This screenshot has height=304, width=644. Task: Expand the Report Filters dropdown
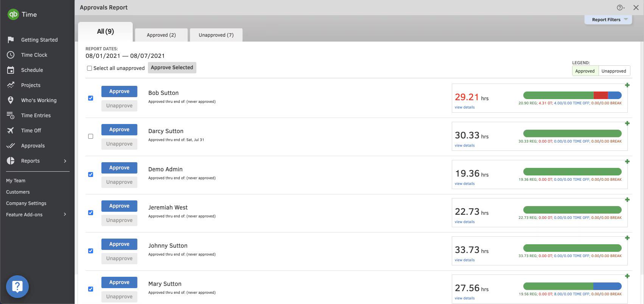point(608,20)
